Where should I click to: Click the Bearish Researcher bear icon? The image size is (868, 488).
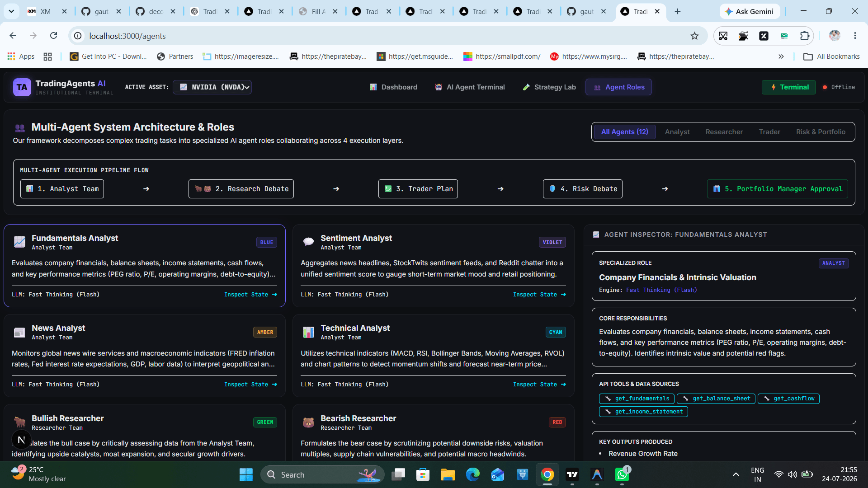(308, 422)
